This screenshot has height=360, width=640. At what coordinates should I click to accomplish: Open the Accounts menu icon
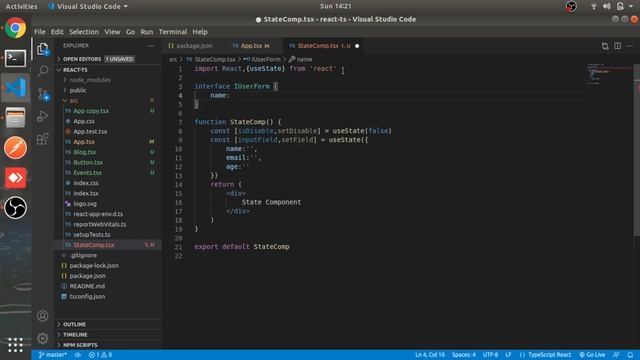42,316
